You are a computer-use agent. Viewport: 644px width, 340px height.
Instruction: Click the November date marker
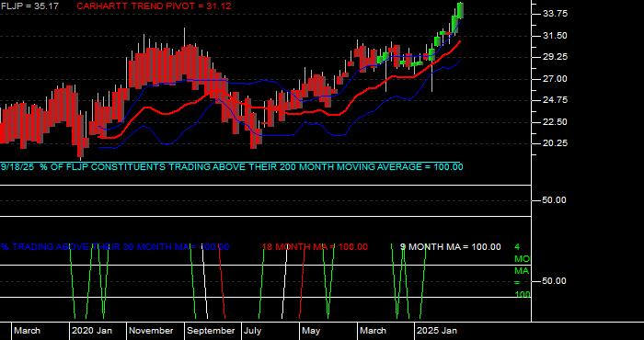coord(152,331)
